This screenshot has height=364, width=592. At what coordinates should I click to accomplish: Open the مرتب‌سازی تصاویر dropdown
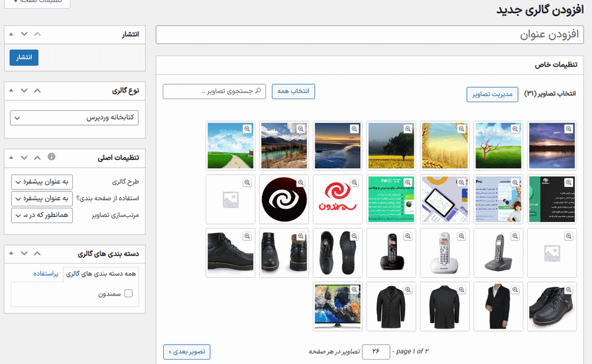[42, 215]
